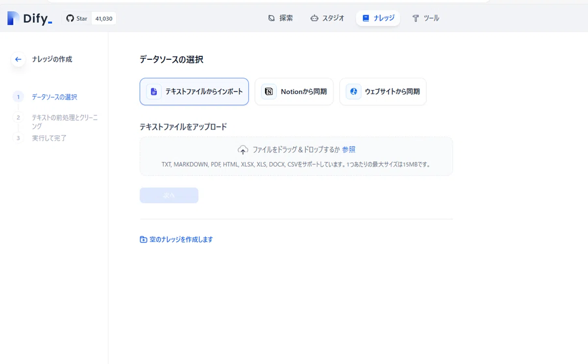Switch to the スタジオ tab
Screen dimensions: 588x364
coord(327,18)
